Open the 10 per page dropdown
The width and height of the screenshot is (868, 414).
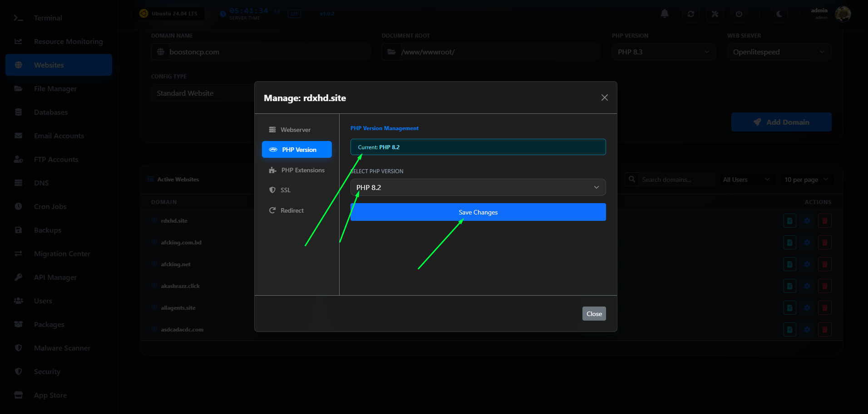point(807,179)
